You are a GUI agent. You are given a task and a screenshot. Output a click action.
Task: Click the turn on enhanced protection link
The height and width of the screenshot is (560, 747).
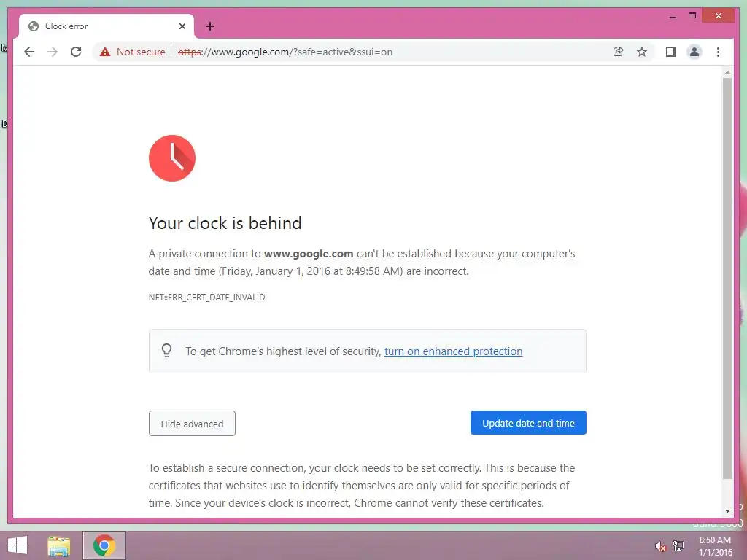pos(453,351)
